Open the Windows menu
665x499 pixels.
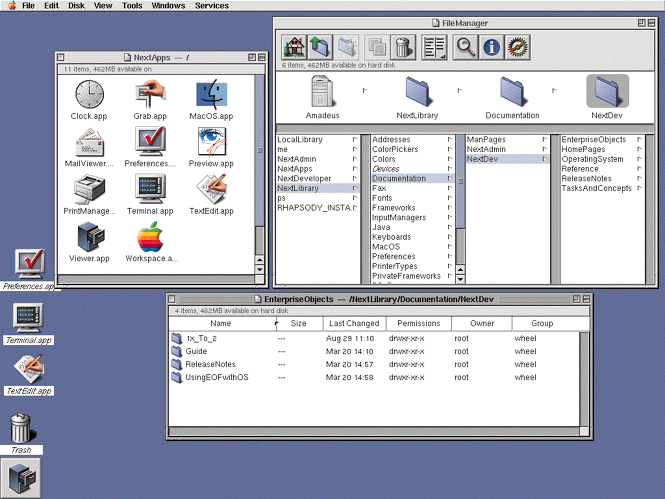coord(168,6)
